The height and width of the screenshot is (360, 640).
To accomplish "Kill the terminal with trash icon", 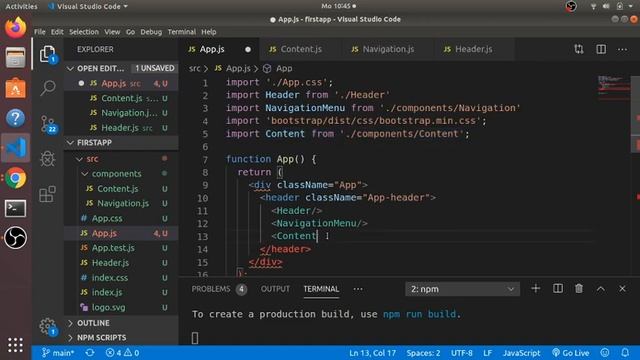I will (579, 289).
